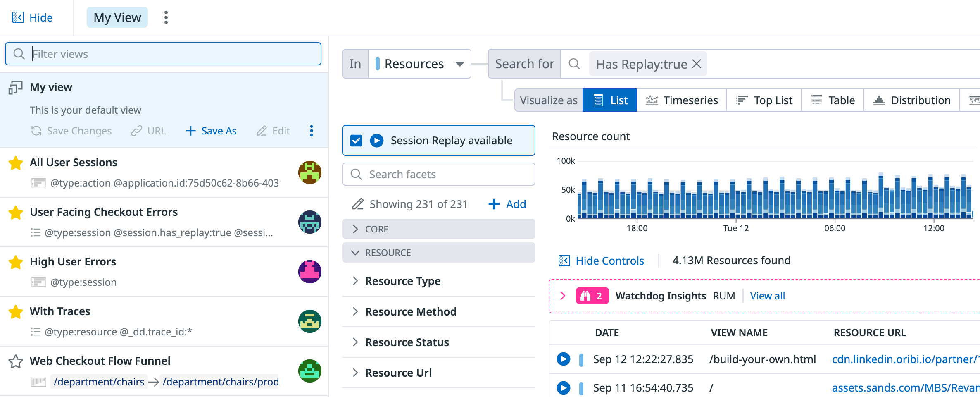
Task: Switch to the My View tab
Action: pyautogui.click(x=117, y=17)
